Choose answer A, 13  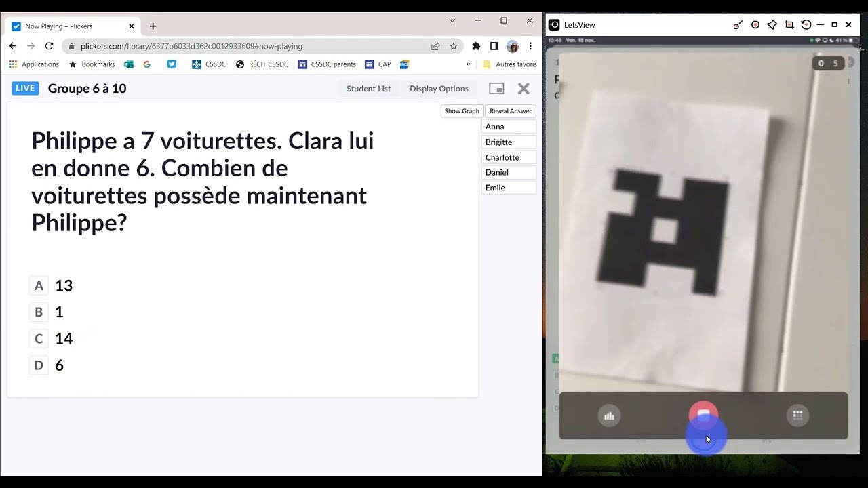pos(52,285)
